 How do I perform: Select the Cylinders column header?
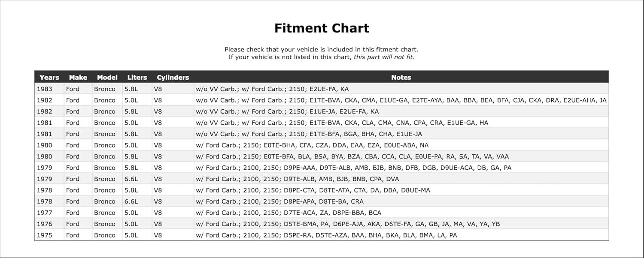point(173,78)
